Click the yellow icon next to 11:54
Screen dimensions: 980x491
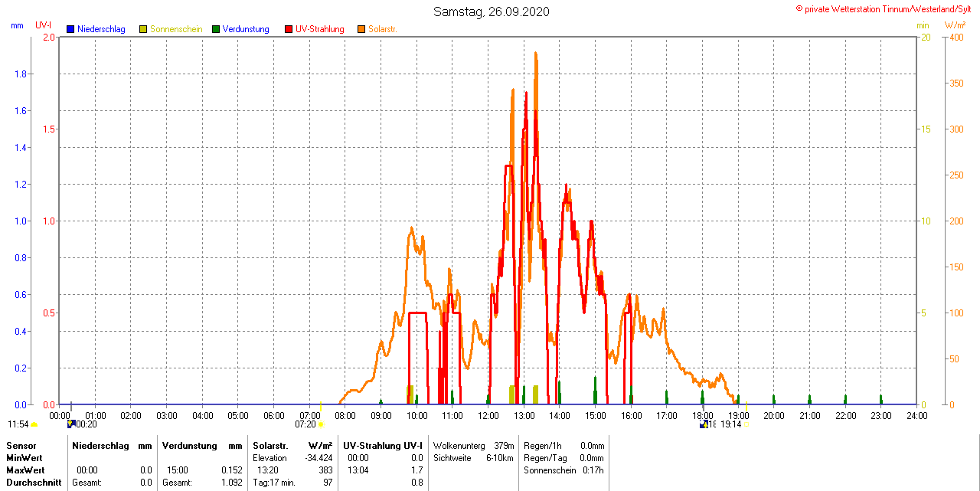34,424
